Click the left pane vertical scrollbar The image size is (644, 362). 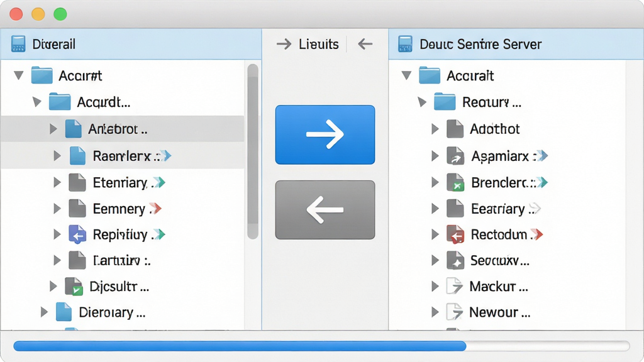253,151
